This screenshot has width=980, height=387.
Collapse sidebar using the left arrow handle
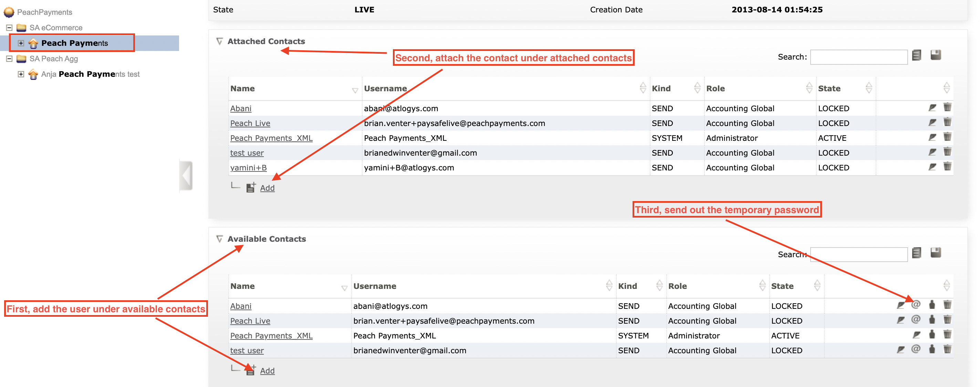(x=186, y=176)
